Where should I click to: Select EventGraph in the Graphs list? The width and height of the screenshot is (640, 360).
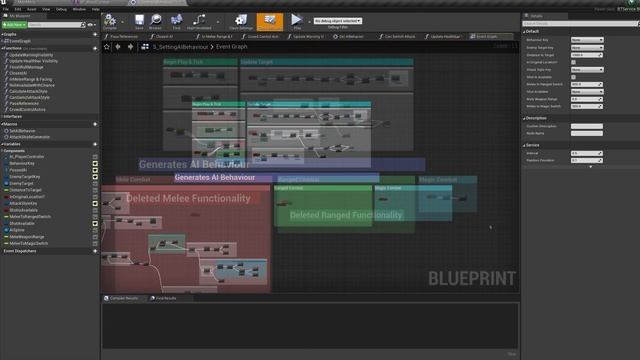tap(20, 41)
